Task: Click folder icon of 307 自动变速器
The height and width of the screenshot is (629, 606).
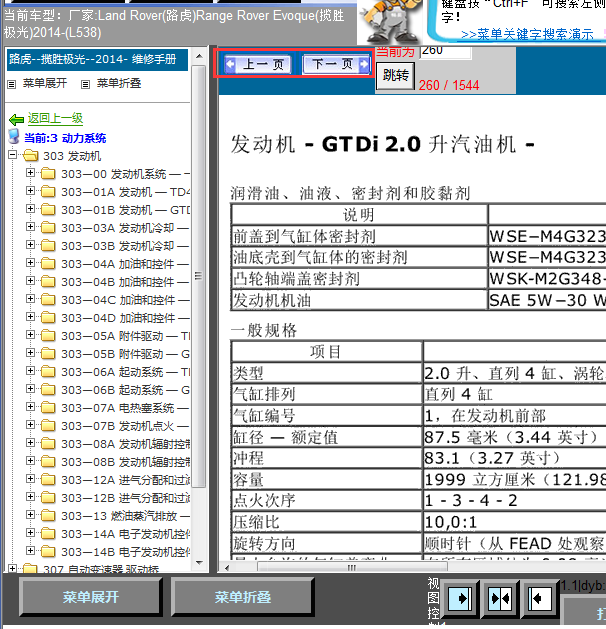Action: pos(31,569)
